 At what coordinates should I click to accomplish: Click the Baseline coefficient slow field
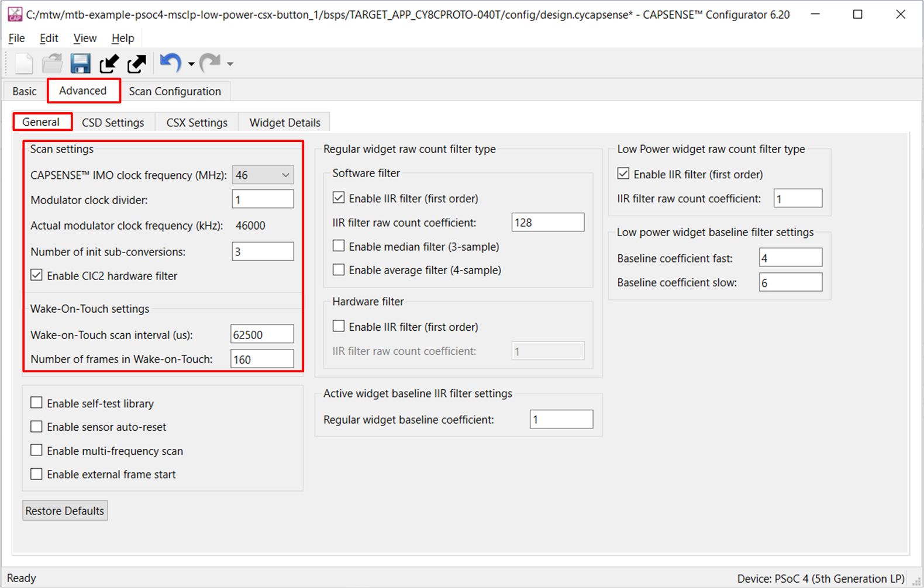[791, 282]
